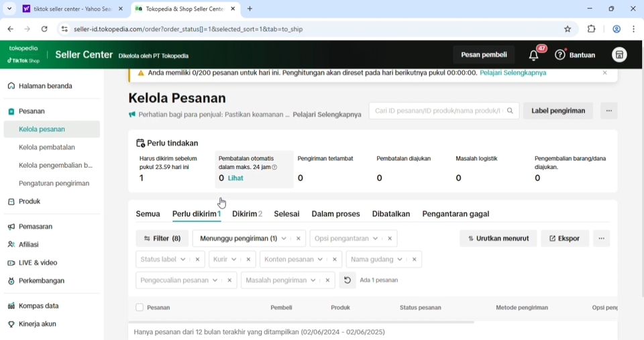
Task: Open the more options button beside Ekspor
Action: pyautogui.click(x=601, y=239)
